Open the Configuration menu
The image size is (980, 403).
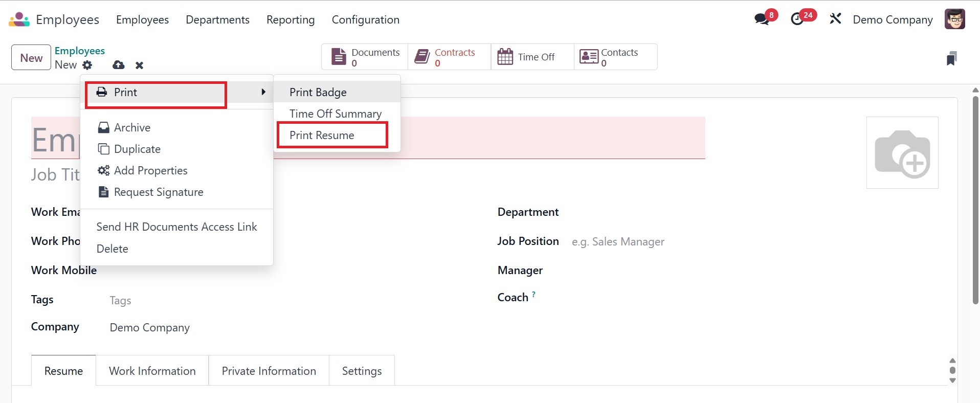click(x=365, y=19)
